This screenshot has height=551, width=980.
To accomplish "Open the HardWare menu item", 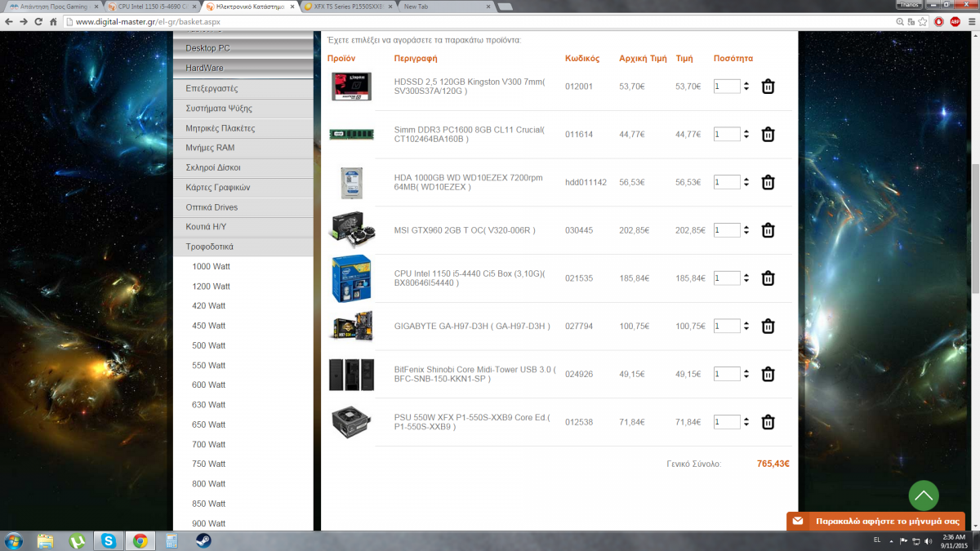I will point(243,68).
